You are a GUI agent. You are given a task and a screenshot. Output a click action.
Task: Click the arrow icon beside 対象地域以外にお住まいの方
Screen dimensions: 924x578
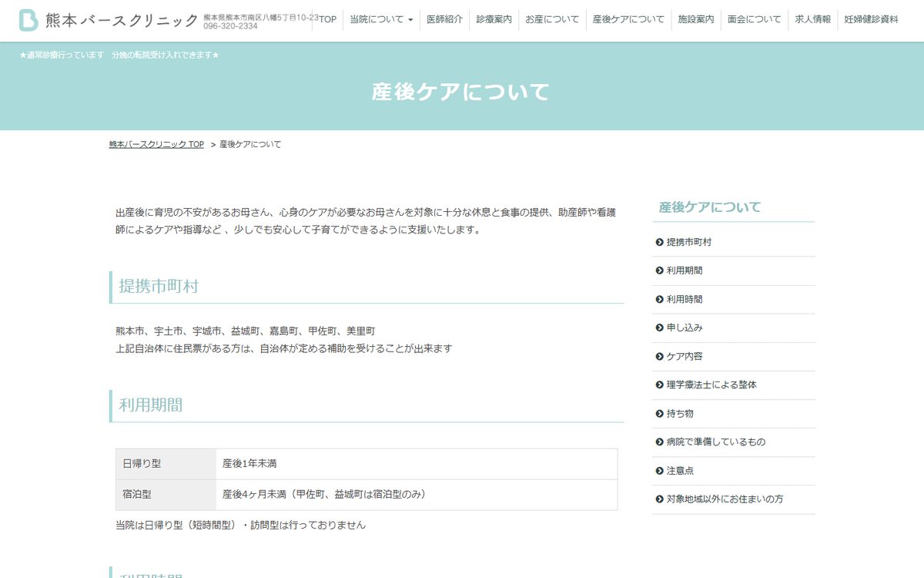tap(659, 499)
